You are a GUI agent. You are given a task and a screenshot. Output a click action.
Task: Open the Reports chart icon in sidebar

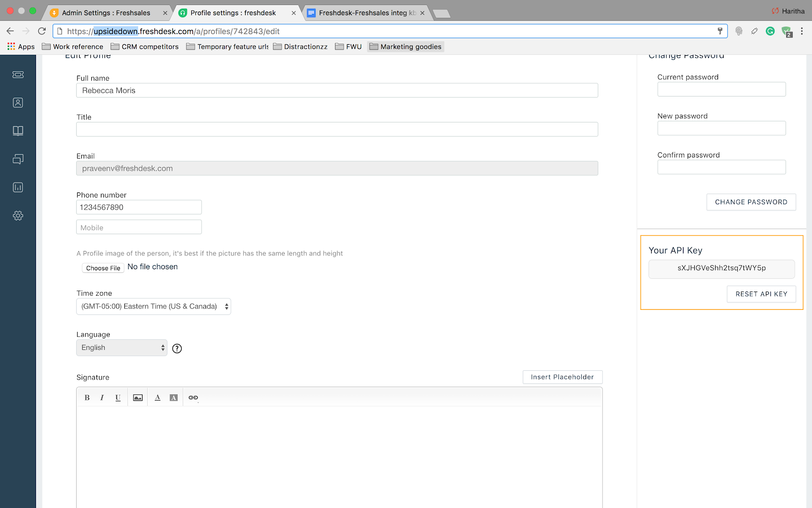(x=18, y=187)
